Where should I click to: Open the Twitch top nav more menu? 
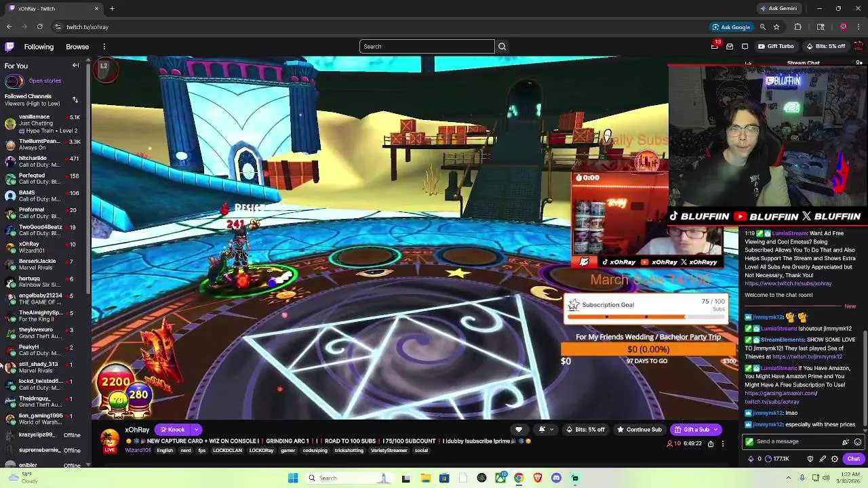[x=104, y=47]
